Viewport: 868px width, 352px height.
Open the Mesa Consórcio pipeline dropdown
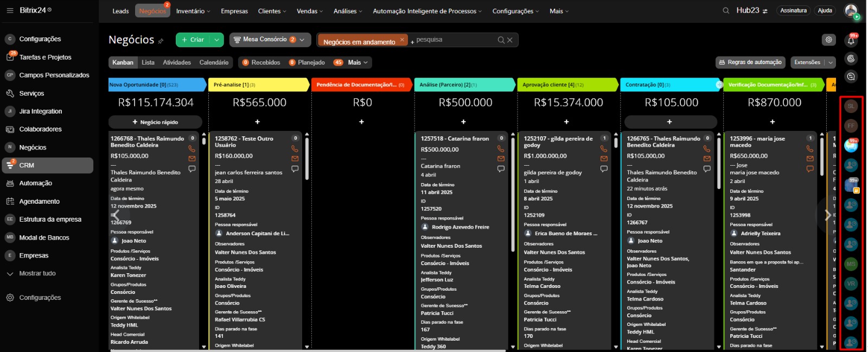[270, 40]
